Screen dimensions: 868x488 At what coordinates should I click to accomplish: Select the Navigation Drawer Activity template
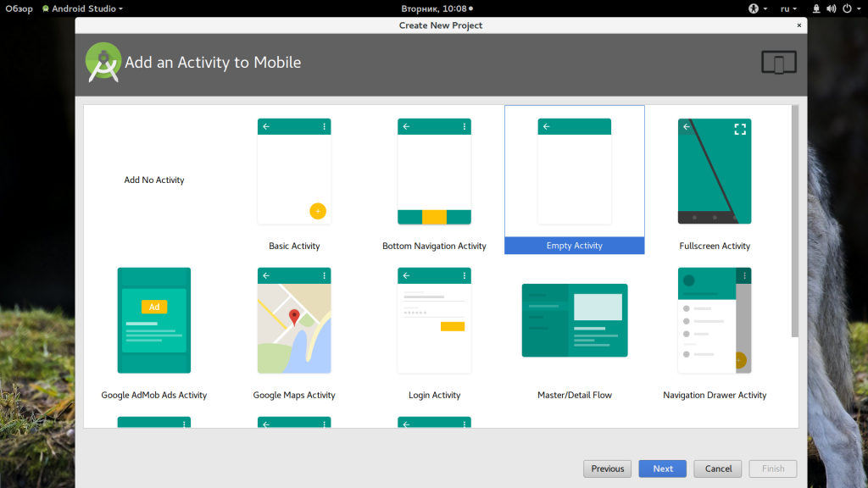(x=715, y=321)
